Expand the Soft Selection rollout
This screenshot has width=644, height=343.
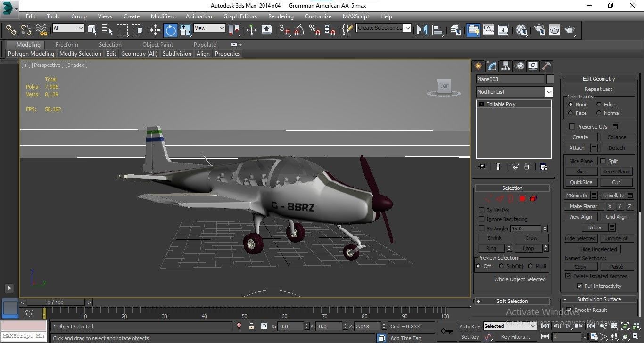coord(512,301)
